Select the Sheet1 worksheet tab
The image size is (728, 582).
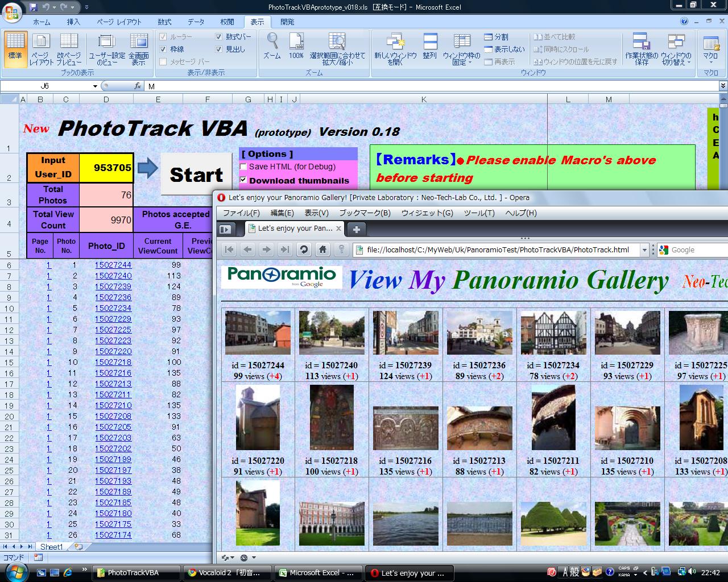click(51, 547)
